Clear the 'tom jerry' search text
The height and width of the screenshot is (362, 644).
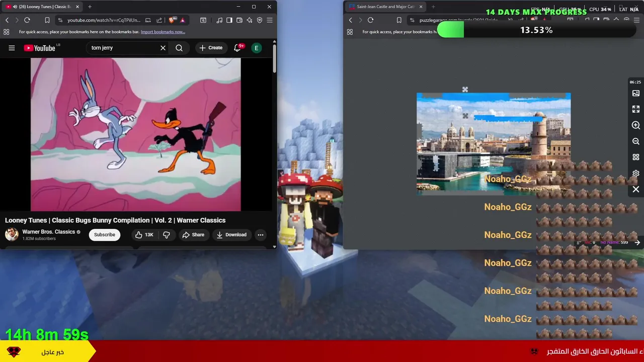[163, 48]
